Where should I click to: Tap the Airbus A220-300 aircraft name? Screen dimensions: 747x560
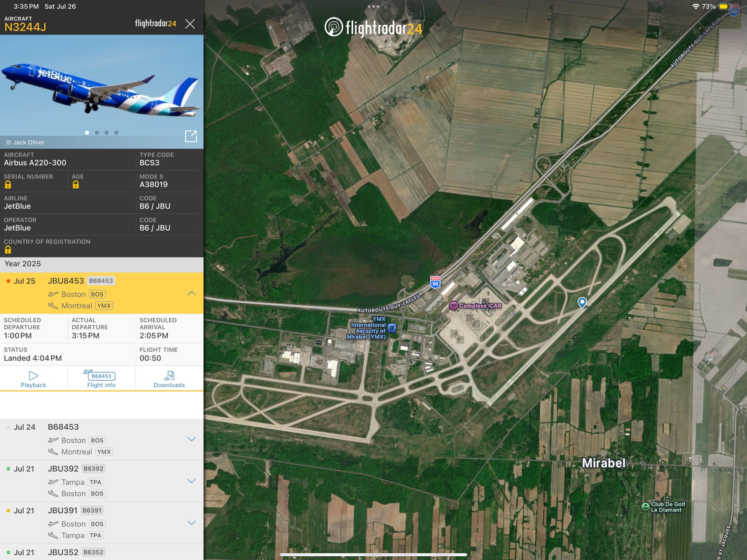pyautogui.click(x=35, y=163)
